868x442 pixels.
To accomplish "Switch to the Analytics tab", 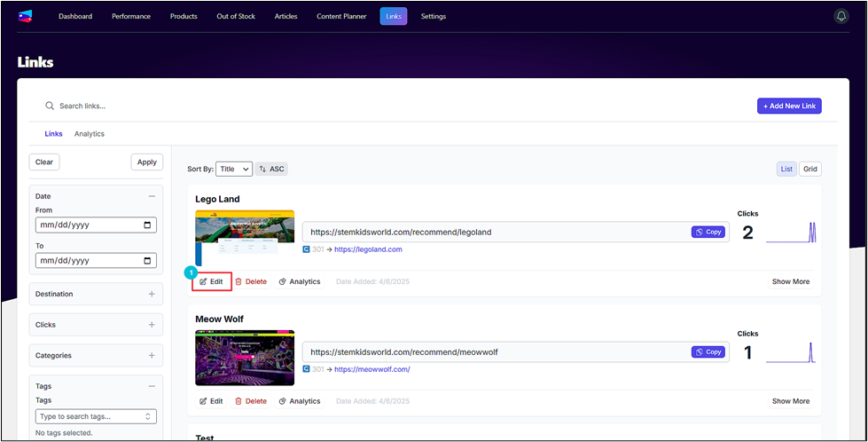I will coord(90,133).
